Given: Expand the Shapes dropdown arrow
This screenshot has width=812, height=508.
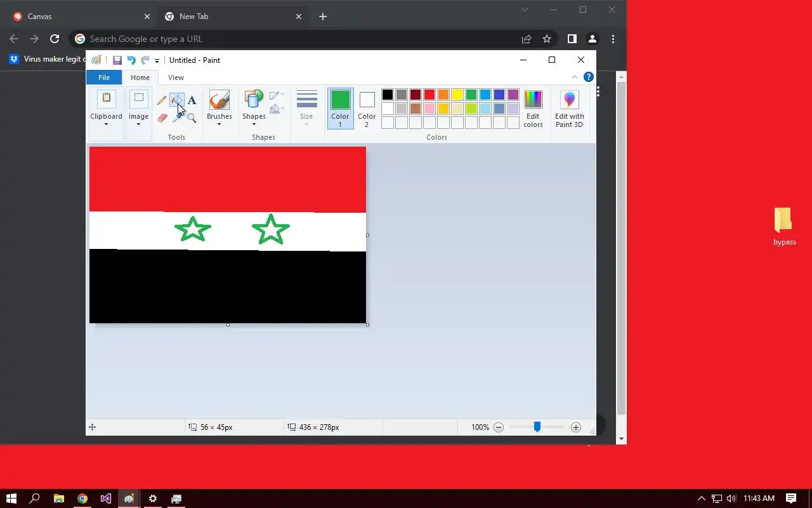Looking at the screenshot, I should pos(254,124).
